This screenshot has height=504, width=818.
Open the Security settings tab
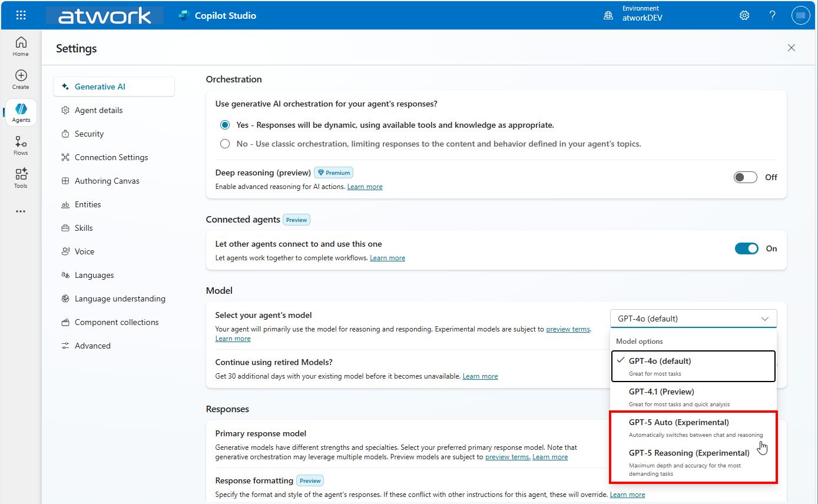[89, 134]
